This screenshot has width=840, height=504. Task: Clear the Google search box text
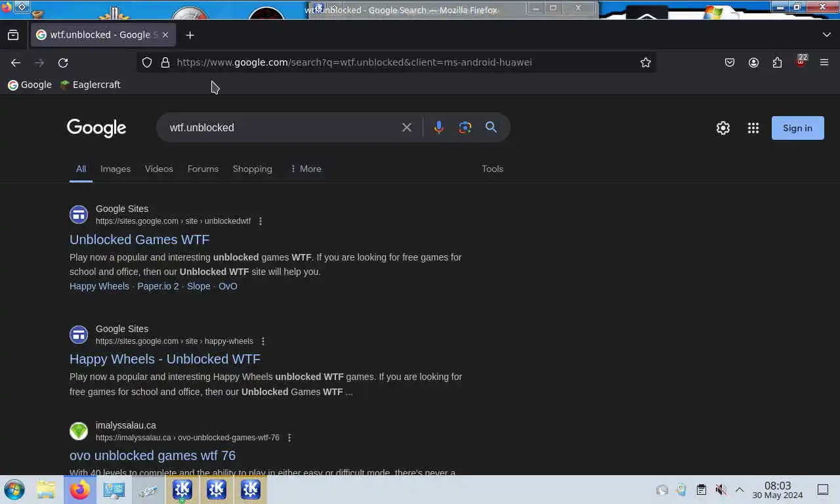point(407,127)
